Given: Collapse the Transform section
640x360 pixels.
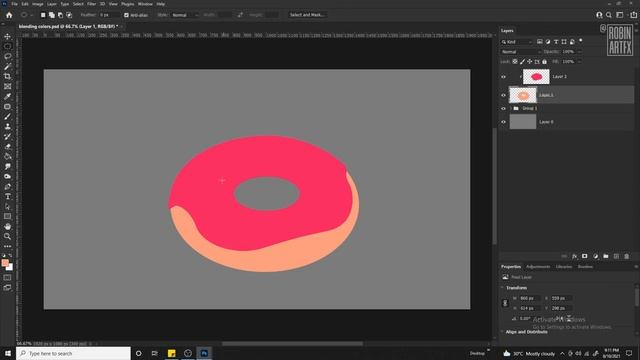Looking at the screenshot, I should coord(502,288).
